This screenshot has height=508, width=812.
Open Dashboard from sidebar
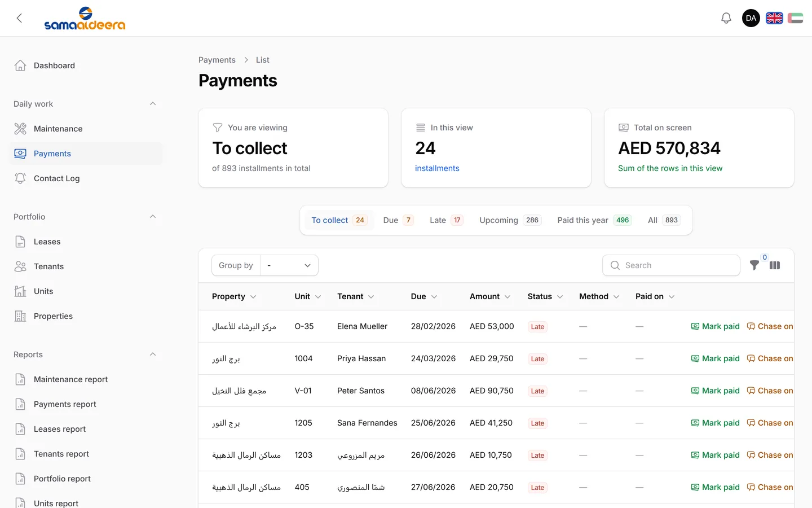(86, 65)
